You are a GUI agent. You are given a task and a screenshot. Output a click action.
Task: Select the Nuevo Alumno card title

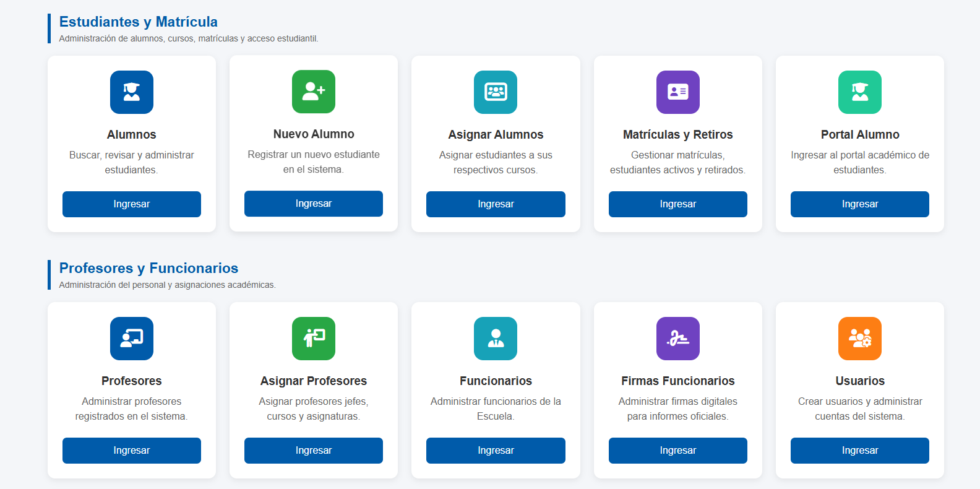[x=314, y=134]
